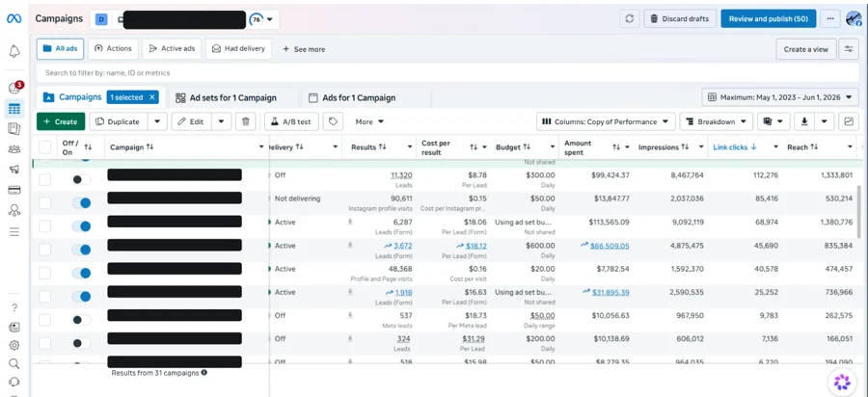This screenshot has height=397, width=868.
Task: Open Columns: Copy of Performance dropdown
Action: 606,121
